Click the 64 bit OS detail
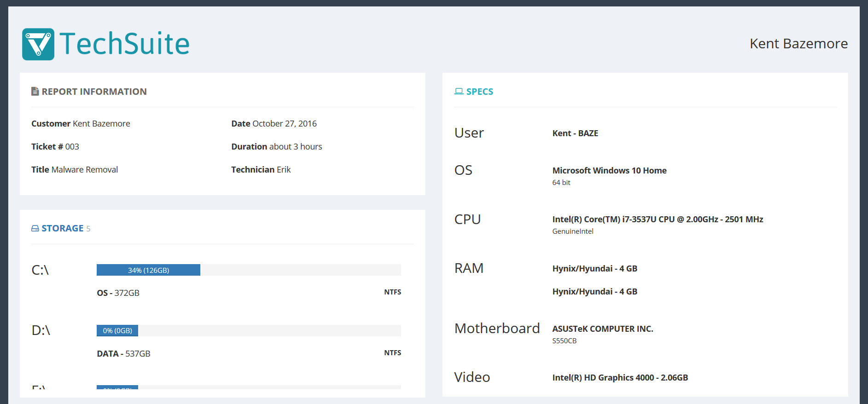This screenshot has height=404, width=868. click(x=561, y=182)
